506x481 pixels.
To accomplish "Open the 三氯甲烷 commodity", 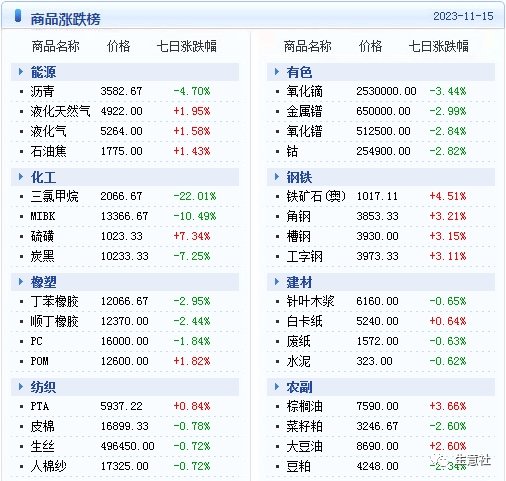I will [x=54, y=196].
